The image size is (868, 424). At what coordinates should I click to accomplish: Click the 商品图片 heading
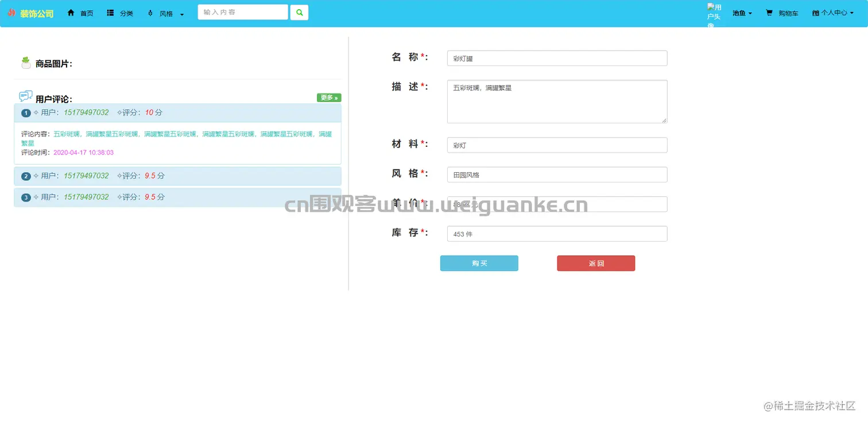(54, 64)
